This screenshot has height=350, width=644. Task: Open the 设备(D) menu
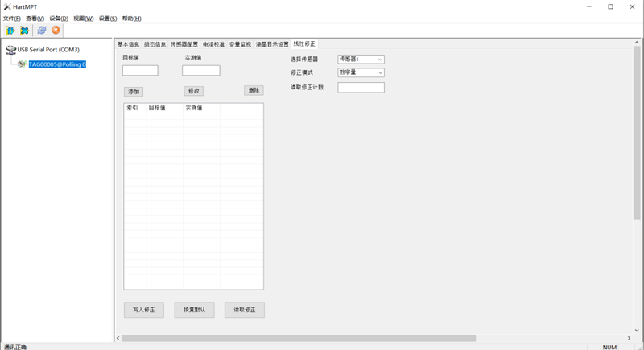tap(59, 19)
